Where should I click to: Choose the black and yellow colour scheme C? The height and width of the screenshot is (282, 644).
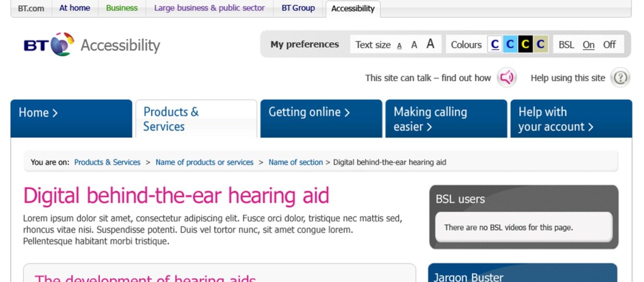point(525,44)
